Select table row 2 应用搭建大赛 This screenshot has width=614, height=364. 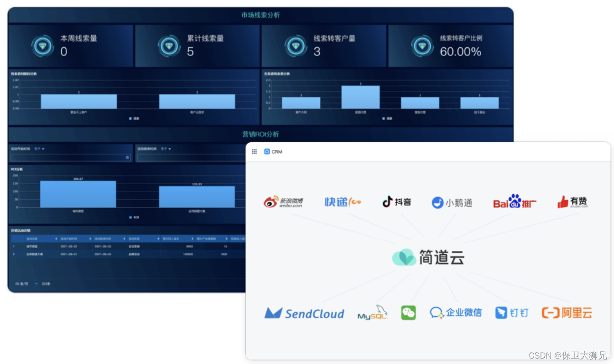pos(128,254)
